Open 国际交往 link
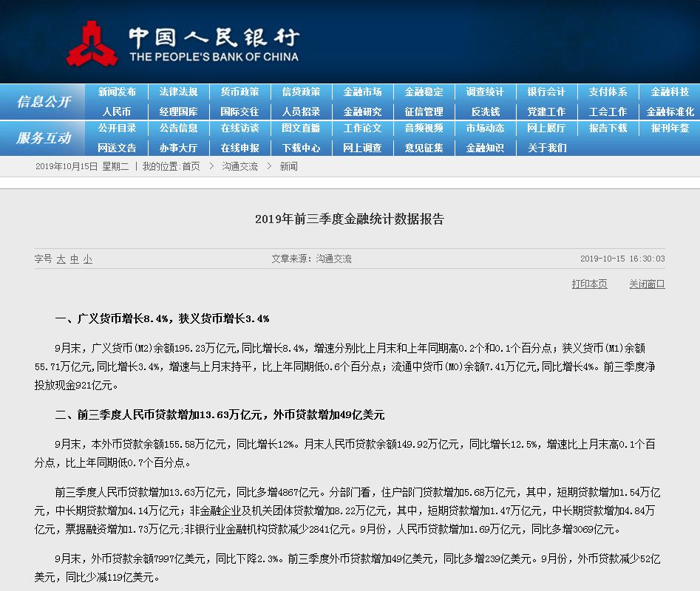This screenshot has height=591, width=700. click(x=239, y=112)
